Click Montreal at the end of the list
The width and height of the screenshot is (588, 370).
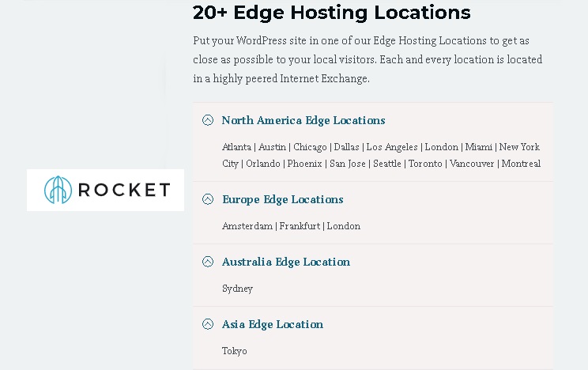click(521, 164)
